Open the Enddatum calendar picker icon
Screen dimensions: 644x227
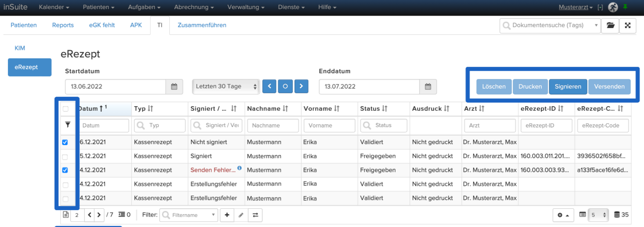[x=428, y=86]
